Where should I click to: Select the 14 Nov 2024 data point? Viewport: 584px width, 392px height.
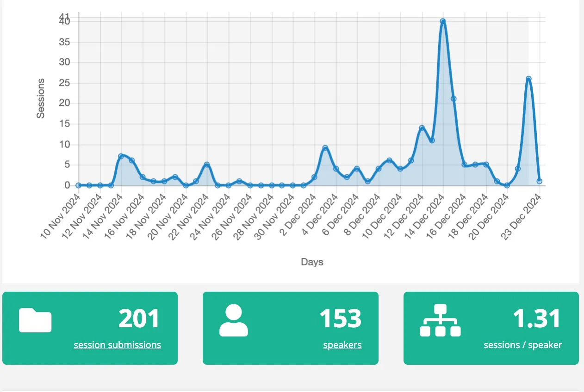tap(121, 156)
